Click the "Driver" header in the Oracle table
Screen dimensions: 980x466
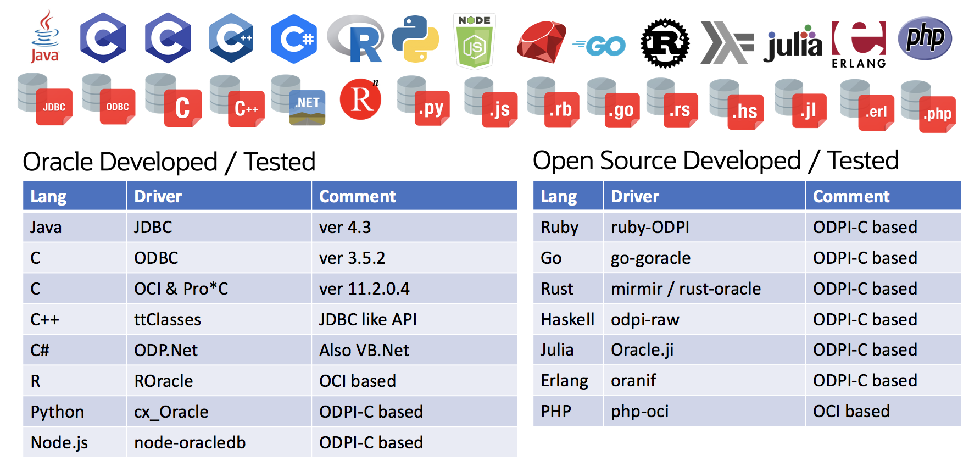219,196
